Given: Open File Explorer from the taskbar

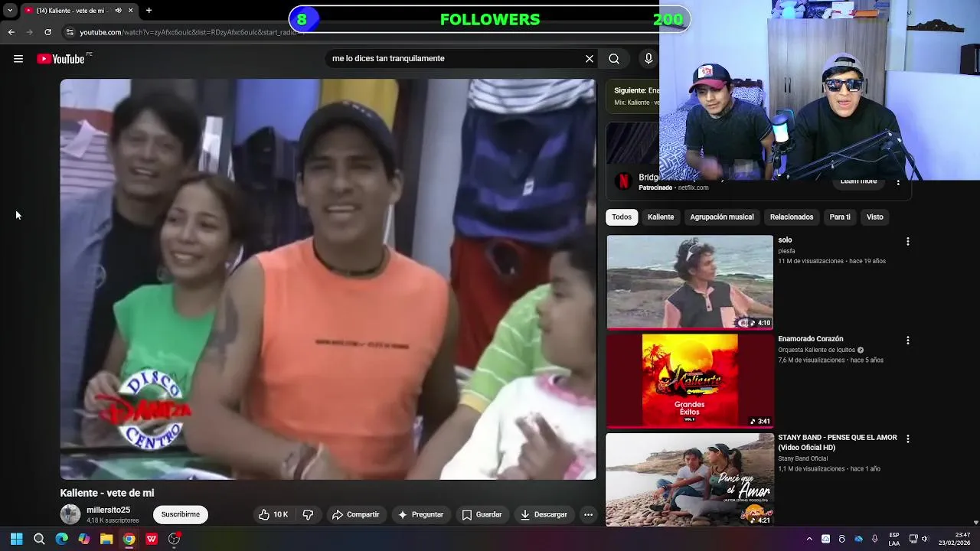Looking at the screenshot, I should [106, 539].
